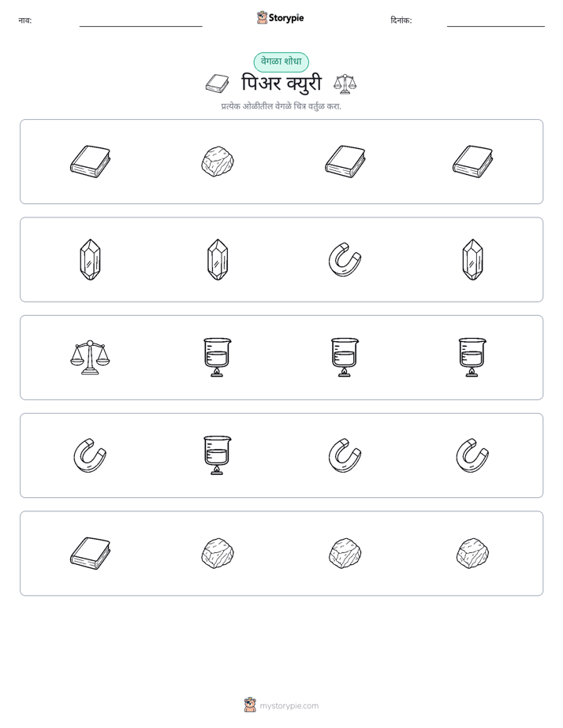Click the first magnet in row four
Image resolution: width=563 pixels, height=728 pixels.
[x=90, y=455]
